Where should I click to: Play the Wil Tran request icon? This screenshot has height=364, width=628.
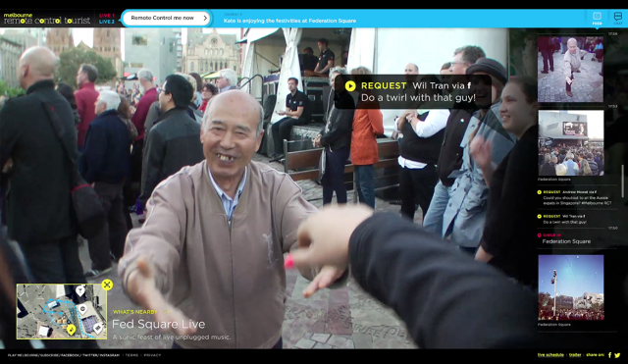click(x=350, y=86)
